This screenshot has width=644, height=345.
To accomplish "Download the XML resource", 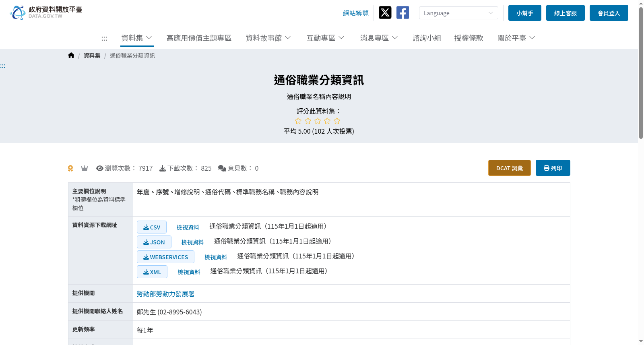I will tap(152, 272).
